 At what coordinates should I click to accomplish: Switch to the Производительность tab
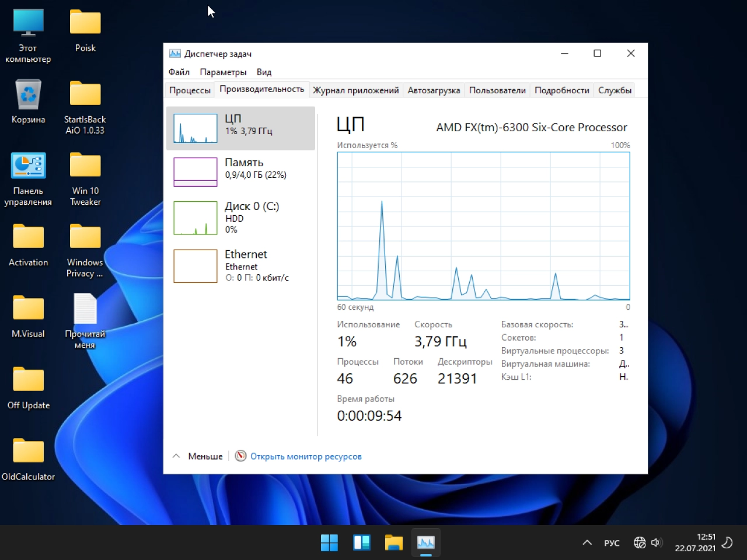261,89
